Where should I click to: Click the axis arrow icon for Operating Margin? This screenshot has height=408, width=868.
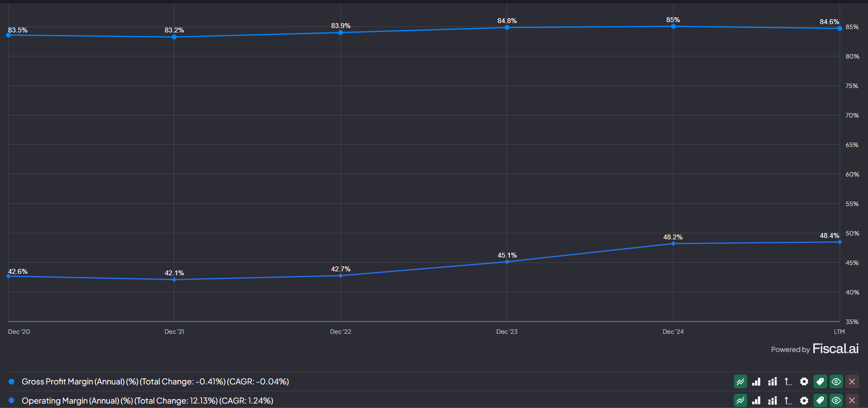click(788, 401)
